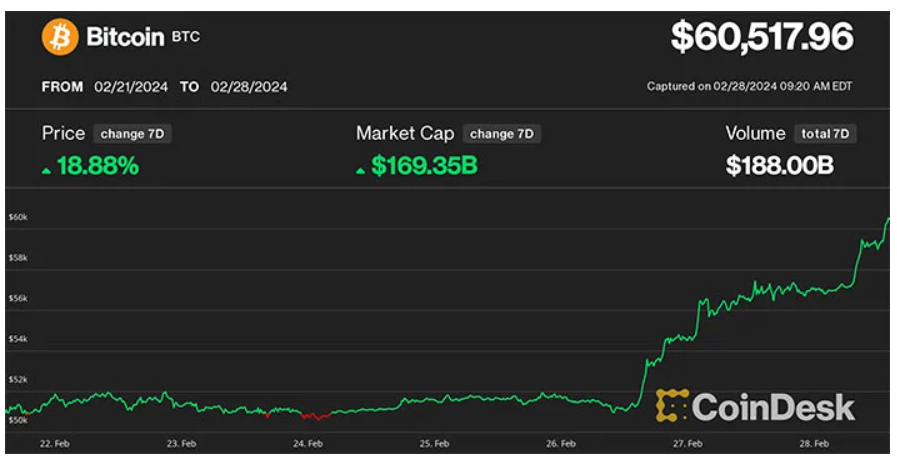Screen dimensions: 897x463
Task: Select the Market Cap 'change 7D' badge
Action: pyautogui.click(x=502, y=134)
